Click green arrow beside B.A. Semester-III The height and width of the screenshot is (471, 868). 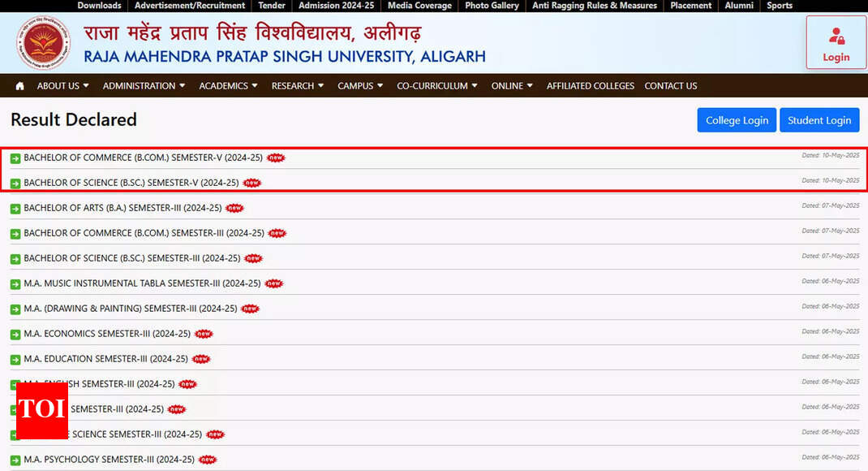15,209
